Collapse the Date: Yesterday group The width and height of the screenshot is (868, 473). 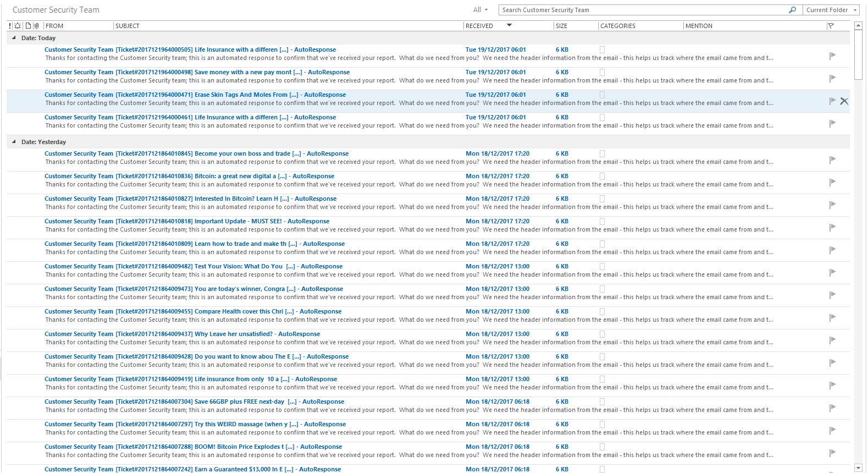coord(14,142)
